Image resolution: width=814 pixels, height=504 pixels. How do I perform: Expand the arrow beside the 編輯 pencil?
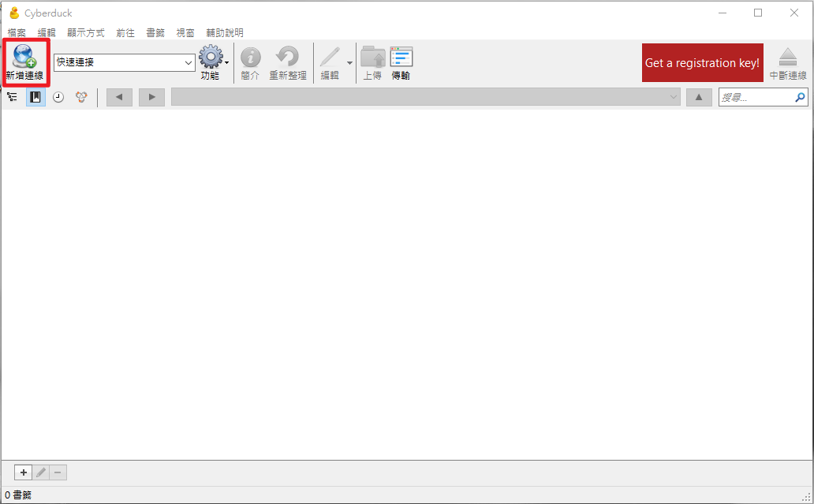tap(349, 63)
